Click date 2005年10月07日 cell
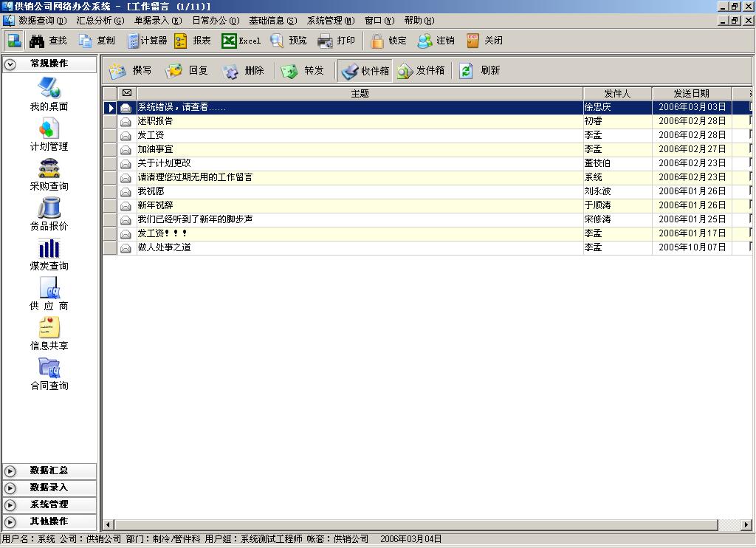Image resolution: width=756 pixels, height=548 pixels. click(x=692, y=247)
